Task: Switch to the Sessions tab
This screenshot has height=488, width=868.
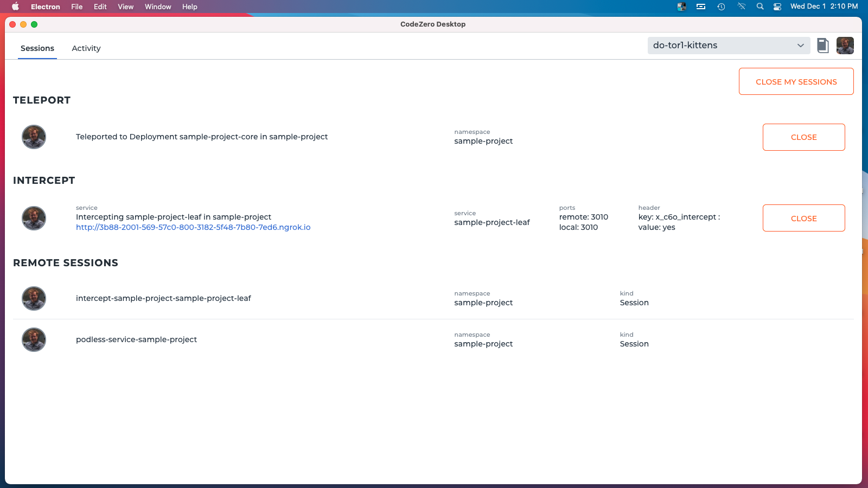Action: coord(37,48)
